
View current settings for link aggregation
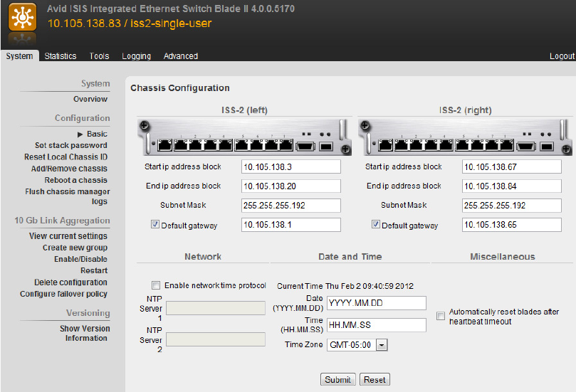[68, 236]
